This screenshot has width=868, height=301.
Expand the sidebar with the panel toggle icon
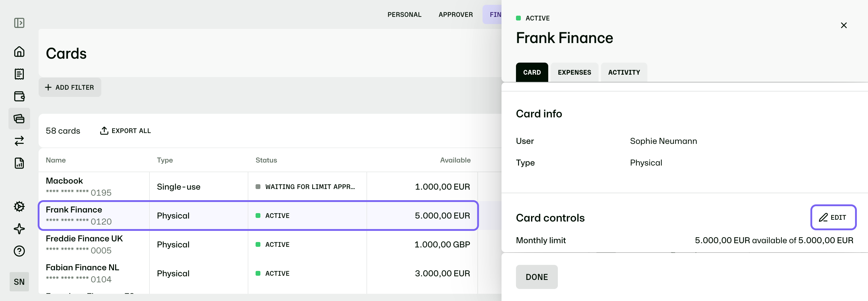click(19, 23)
